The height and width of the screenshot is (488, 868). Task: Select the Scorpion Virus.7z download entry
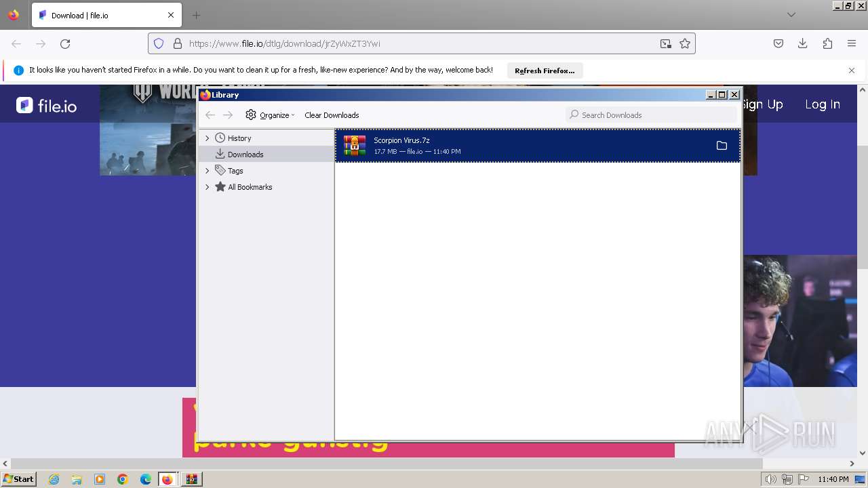(537, 146)
